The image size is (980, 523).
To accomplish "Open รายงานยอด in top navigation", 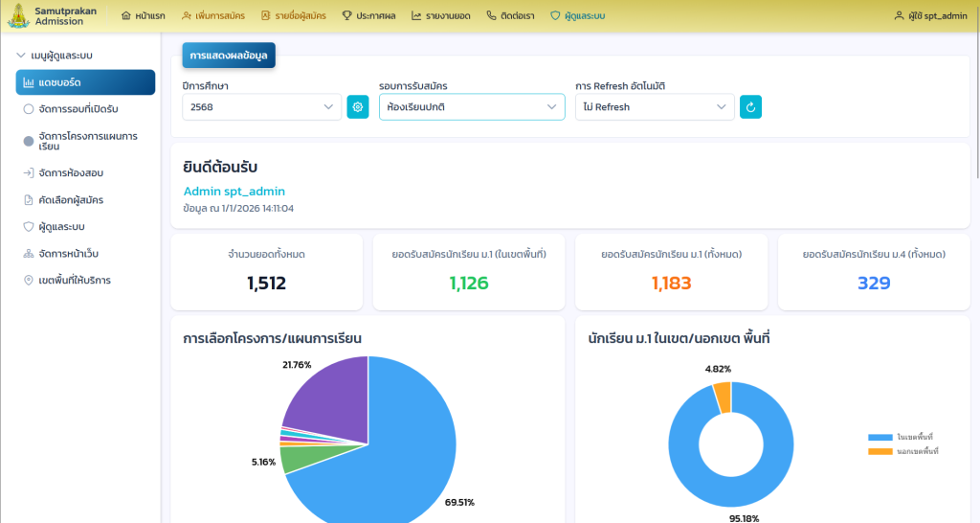I will click(x=440, y=16).
